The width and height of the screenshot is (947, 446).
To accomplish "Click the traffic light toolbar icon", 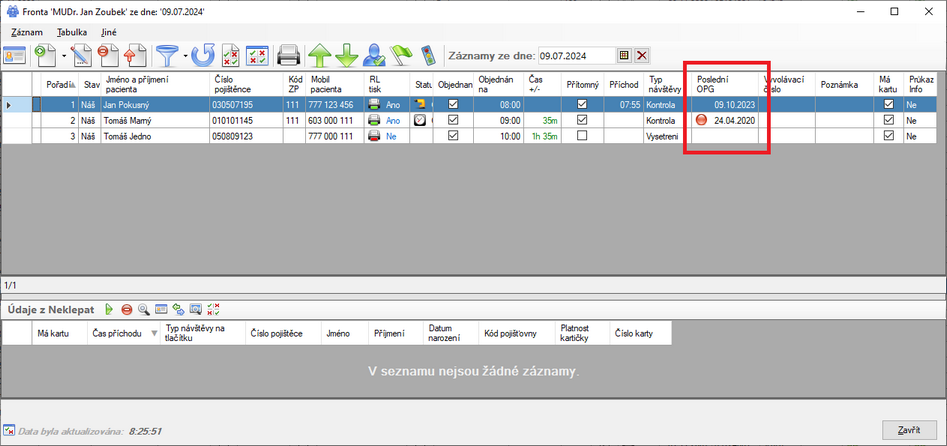I will coord(427,56).
